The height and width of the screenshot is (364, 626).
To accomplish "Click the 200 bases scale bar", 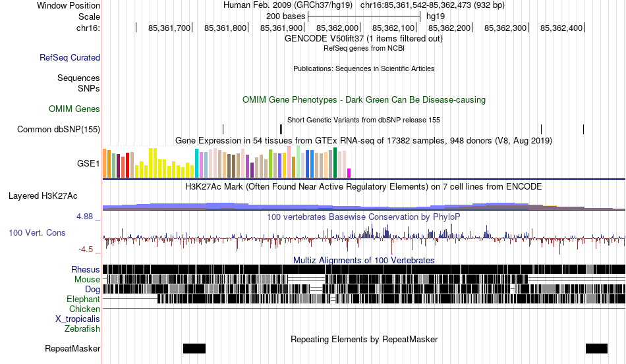I will 364,16.
